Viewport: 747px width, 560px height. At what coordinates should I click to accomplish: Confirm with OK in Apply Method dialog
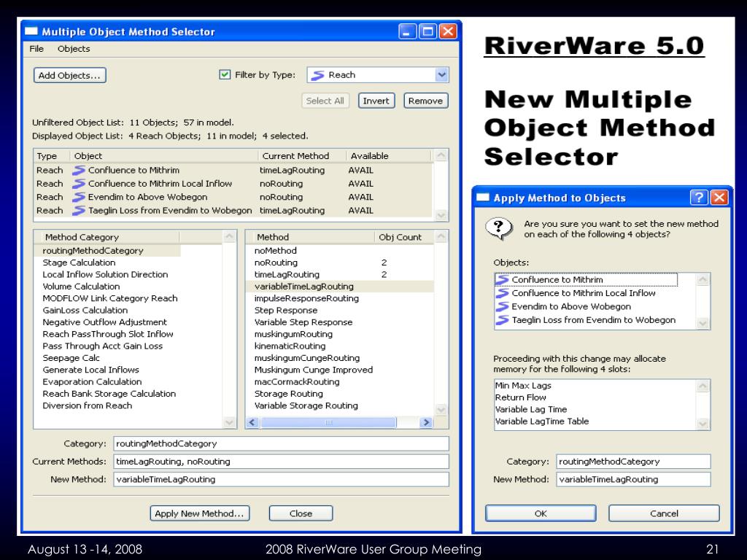(541, 513)
